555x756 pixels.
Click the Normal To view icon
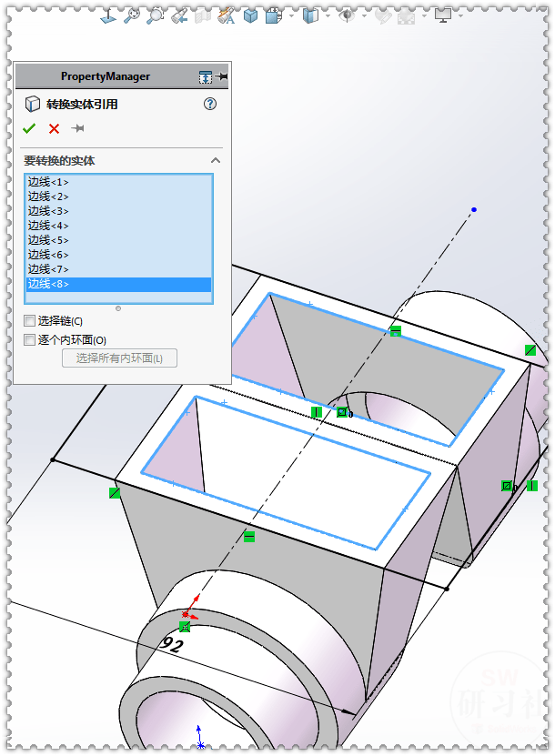[x=108, y=17]
